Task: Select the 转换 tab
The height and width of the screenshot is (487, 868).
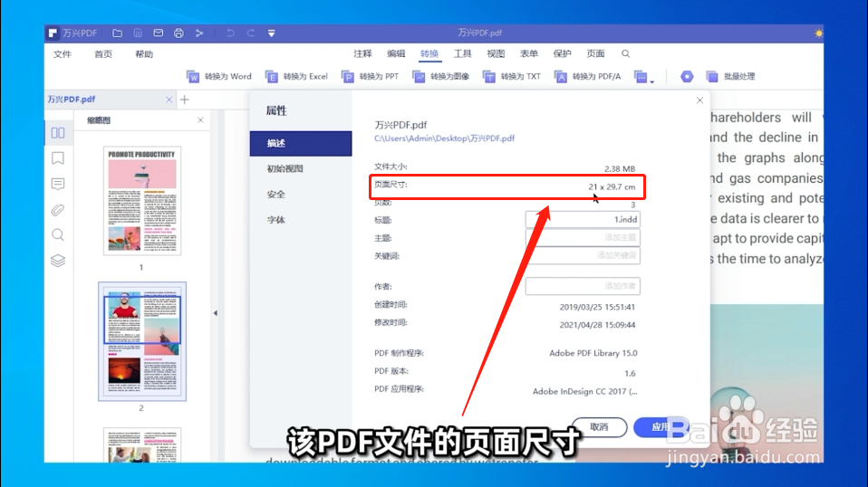Action: [429, 53]
